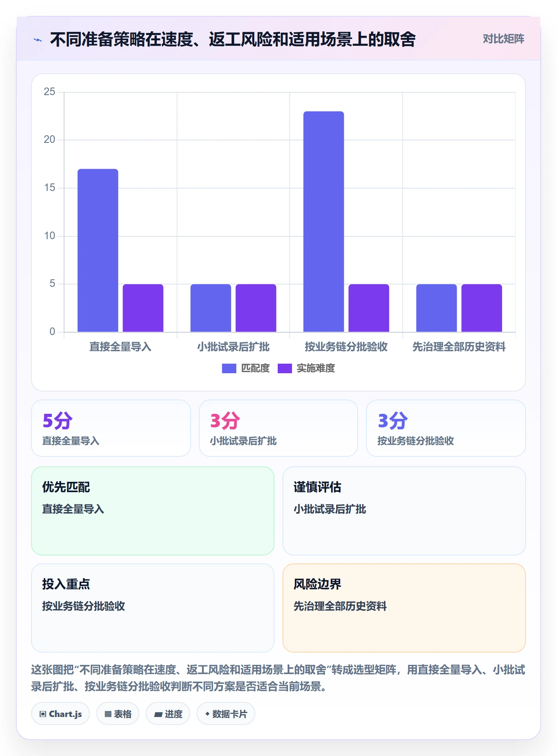
Task: Click the 先治理全部历史资料 x-axis label
Action: coord(459,347)
